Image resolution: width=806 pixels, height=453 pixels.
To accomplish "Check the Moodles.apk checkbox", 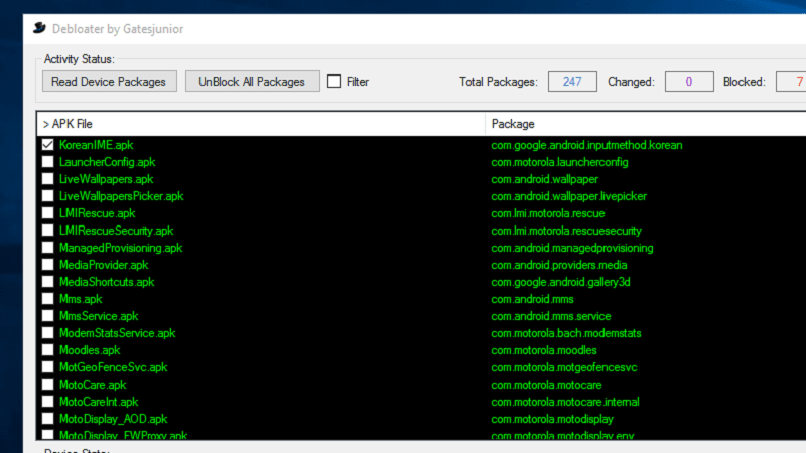I will pyautogui.click(x=47, y=350).
